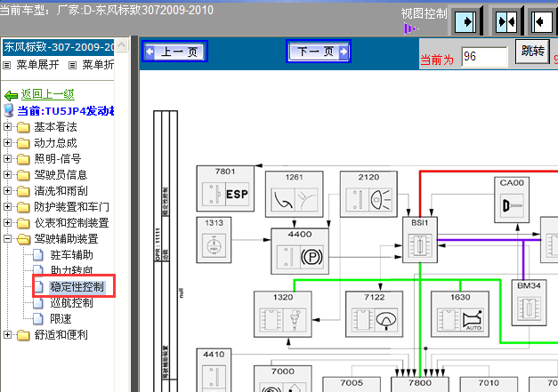Click the view control center-arrows icon
558x392 pixels.
pos(506,22)
